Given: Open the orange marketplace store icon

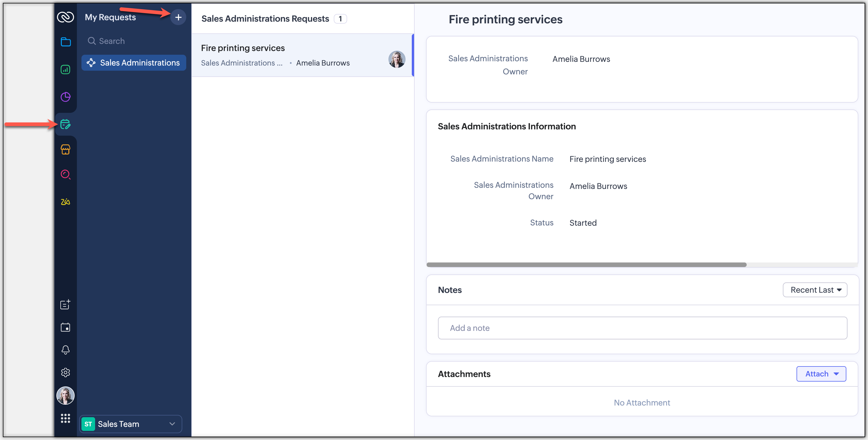Looking at the screenshot, I should [x=65, y=149].
